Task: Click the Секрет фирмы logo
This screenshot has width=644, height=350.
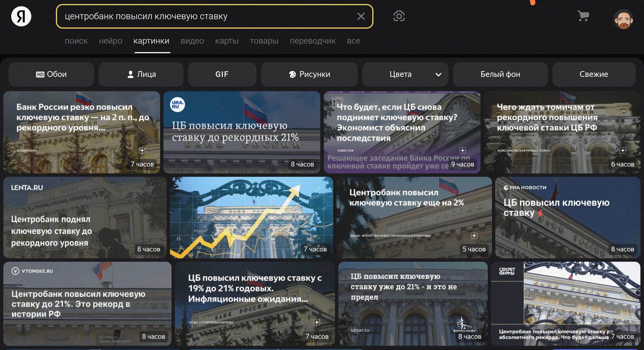Action: point(507,271)
